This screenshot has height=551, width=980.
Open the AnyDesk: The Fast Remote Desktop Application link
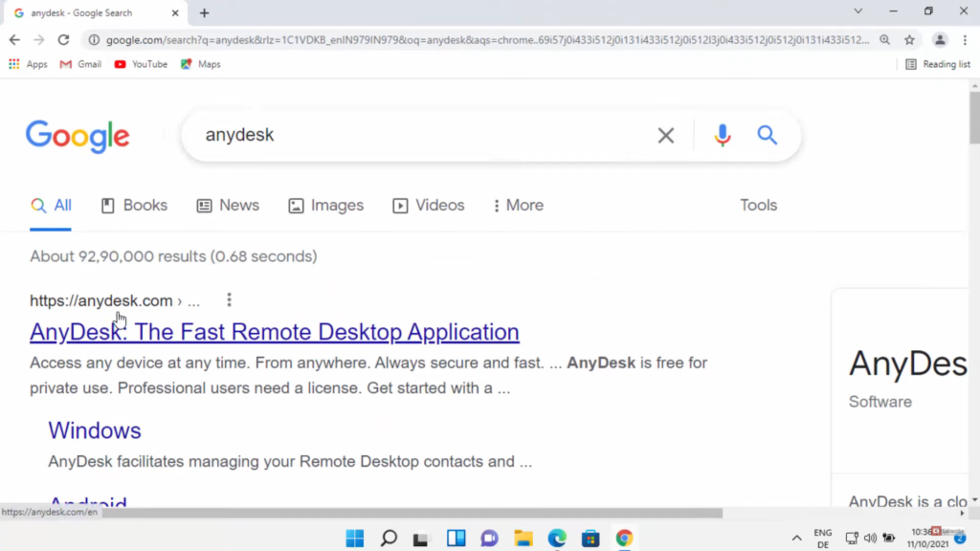point(274,332)
